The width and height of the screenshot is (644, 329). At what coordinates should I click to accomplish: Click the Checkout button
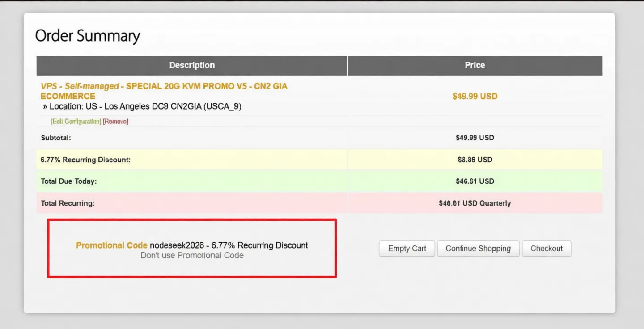click(x=547, y=249)
